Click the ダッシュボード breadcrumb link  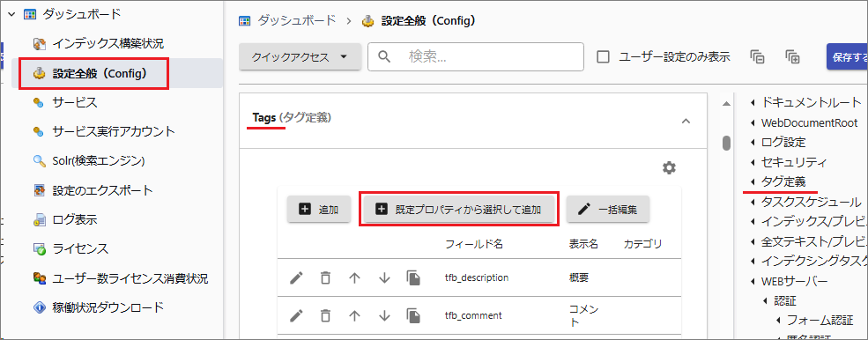click(297, 21)
